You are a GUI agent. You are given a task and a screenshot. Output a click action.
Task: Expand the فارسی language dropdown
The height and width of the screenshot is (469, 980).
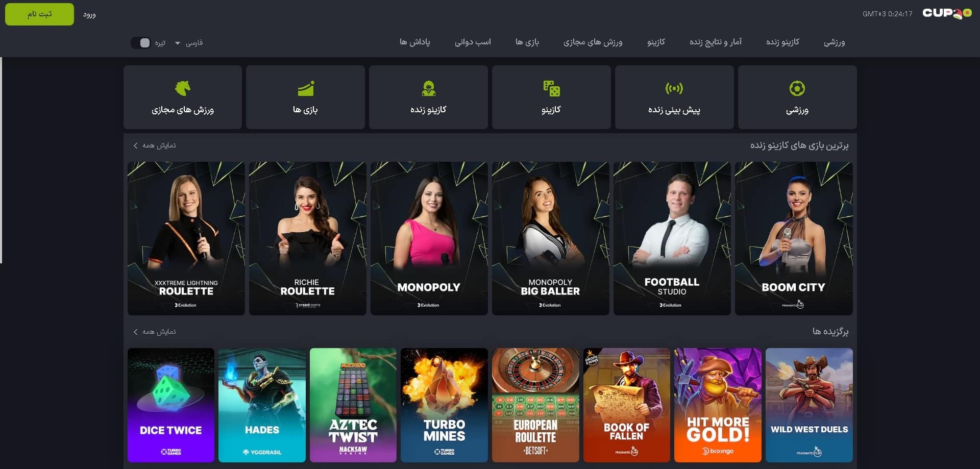click(x=189, y=42)
